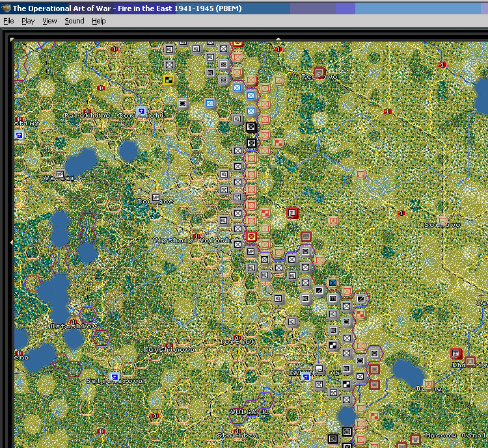The image size is (488, 448).
Task: Select the lower black infantry counter on the front
Action: click(251, 143)
